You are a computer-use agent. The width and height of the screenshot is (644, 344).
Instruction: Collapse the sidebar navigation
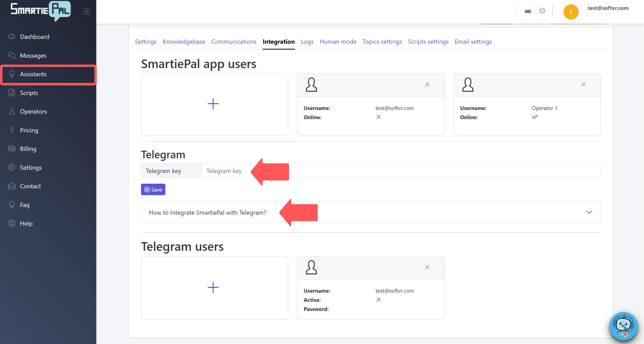(x=87, y=12)
